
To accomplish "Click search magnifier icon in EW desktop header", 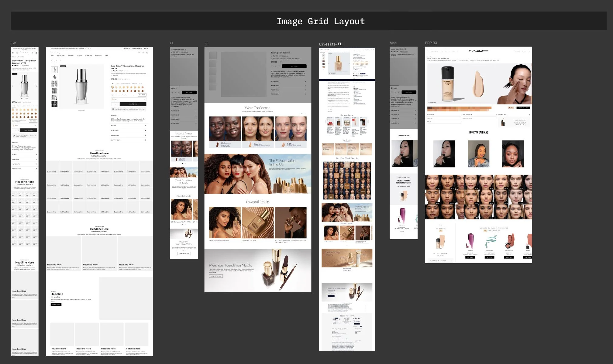I will point(139,53).
